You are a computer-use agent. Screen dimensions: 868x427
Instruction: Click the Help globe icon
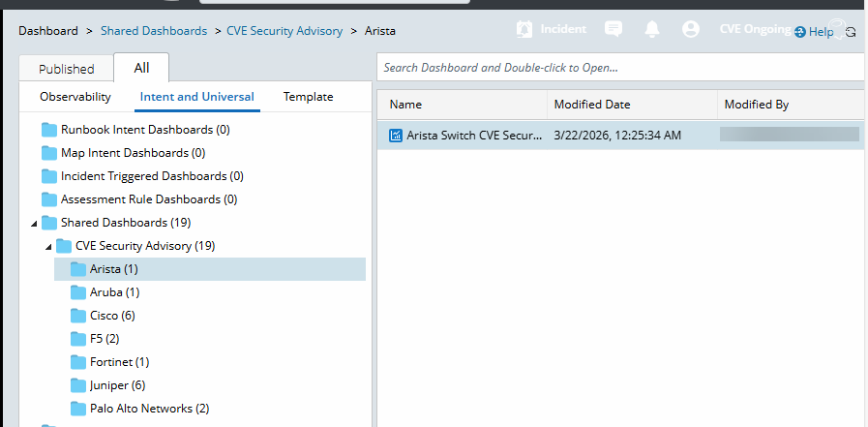800,32
